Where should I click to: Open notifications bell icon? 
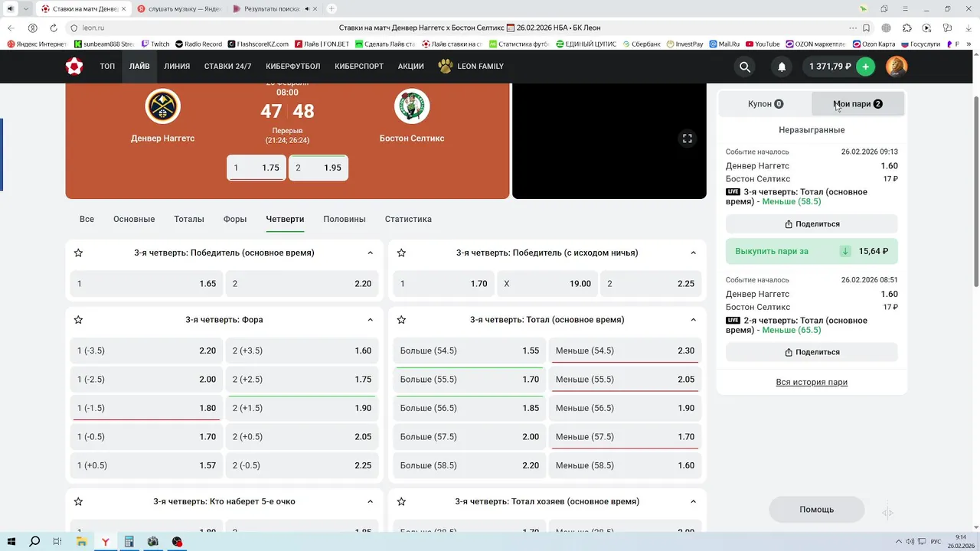click(782, 67)
